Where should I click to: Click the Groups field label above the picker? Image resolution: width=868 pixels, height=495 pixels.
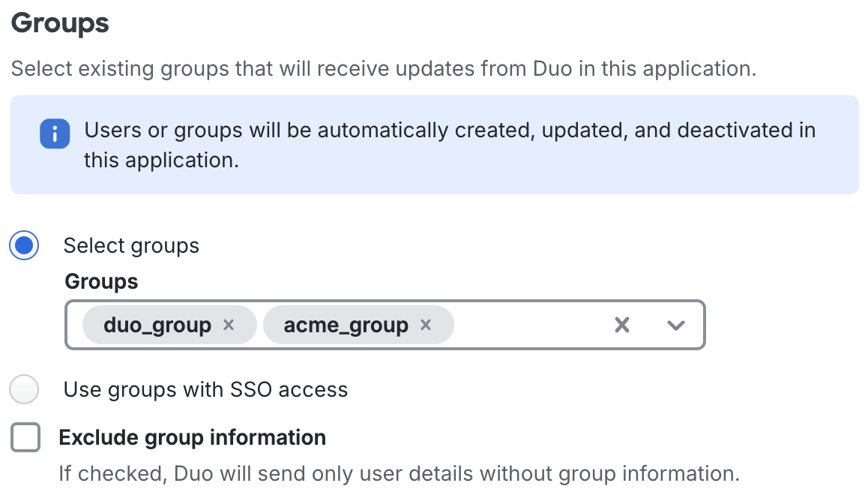click(x=100, y=281)
